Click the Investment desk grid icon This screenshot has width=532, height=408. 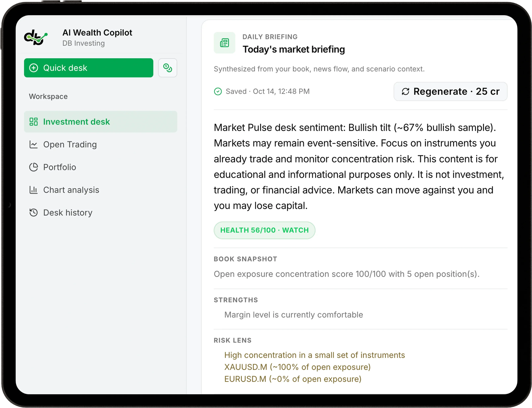[34, 122]
